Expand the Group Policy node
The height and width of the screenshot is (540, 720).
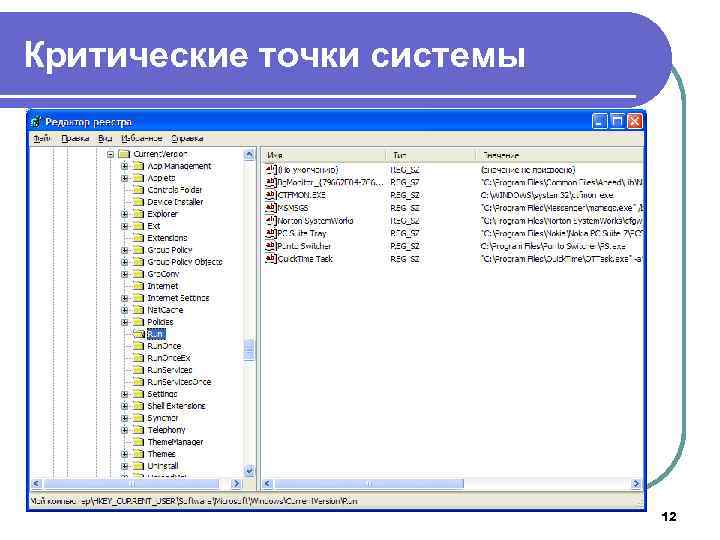[x=124, y=250]
